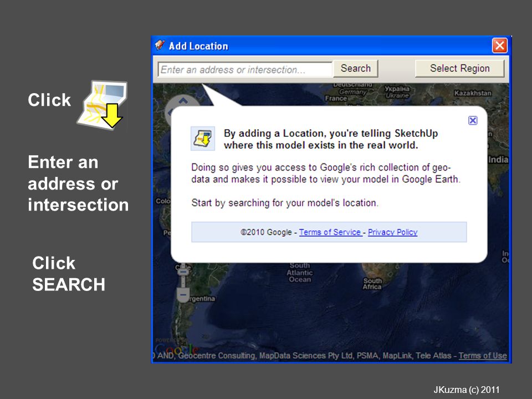Zoom out the map with the minus button
The width and height of the screenshot is (532, 399).
(183, 295)
